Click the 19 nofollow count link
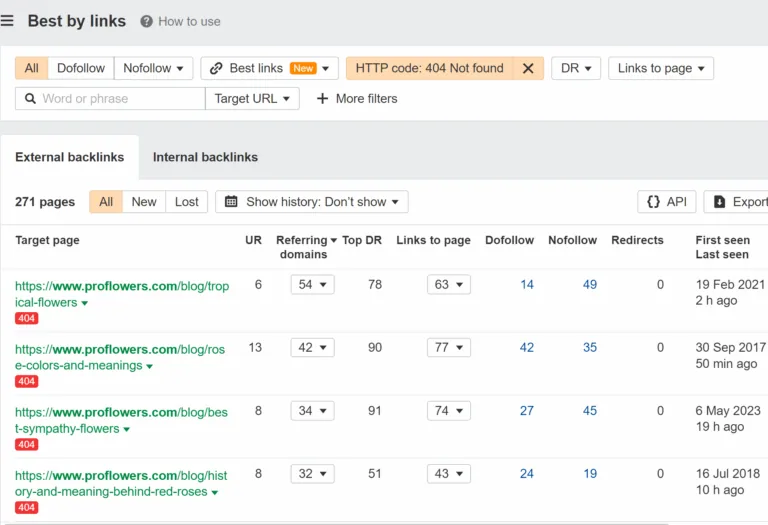The height and width of the screenshot is (525, 768). click(x=590, y=474)
